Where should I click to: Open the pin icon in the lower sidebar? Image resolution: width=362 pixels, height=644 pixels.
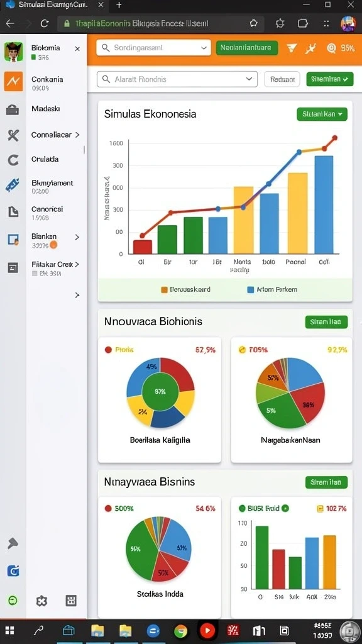[13, 544]
